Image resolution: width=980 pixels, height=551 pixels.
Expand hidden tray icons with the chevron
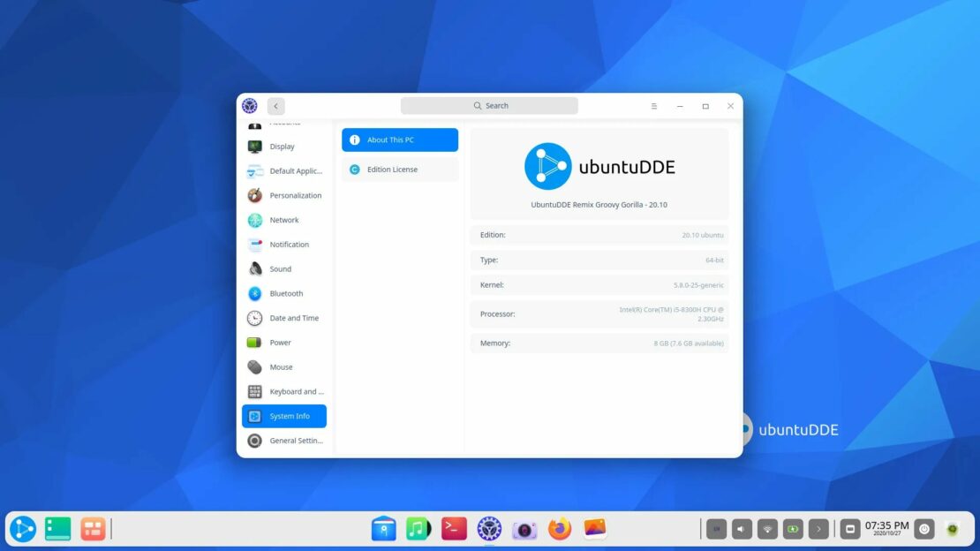pos(818,528)
